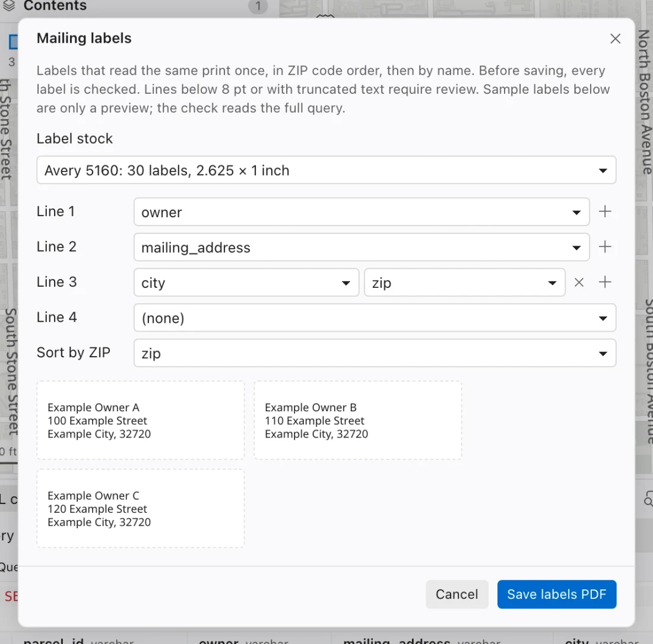Click the parcel_id column header

point(78,642)
